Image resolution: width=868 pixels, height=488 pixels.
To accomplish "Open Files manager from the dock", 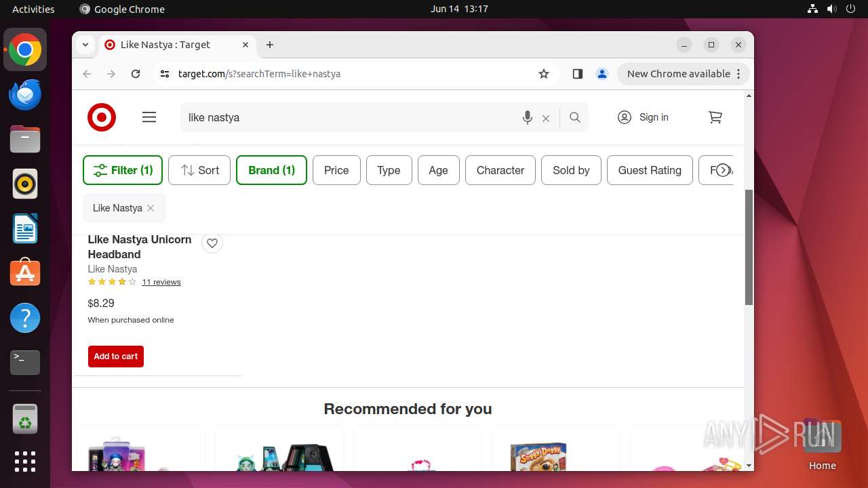I will tap(25, 140).
